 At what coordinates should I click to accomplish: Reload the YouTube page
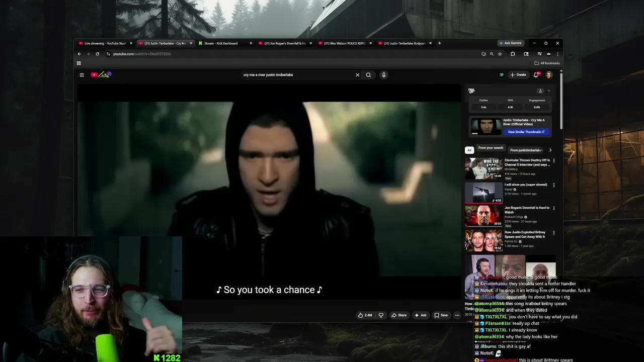pos(97,54)
